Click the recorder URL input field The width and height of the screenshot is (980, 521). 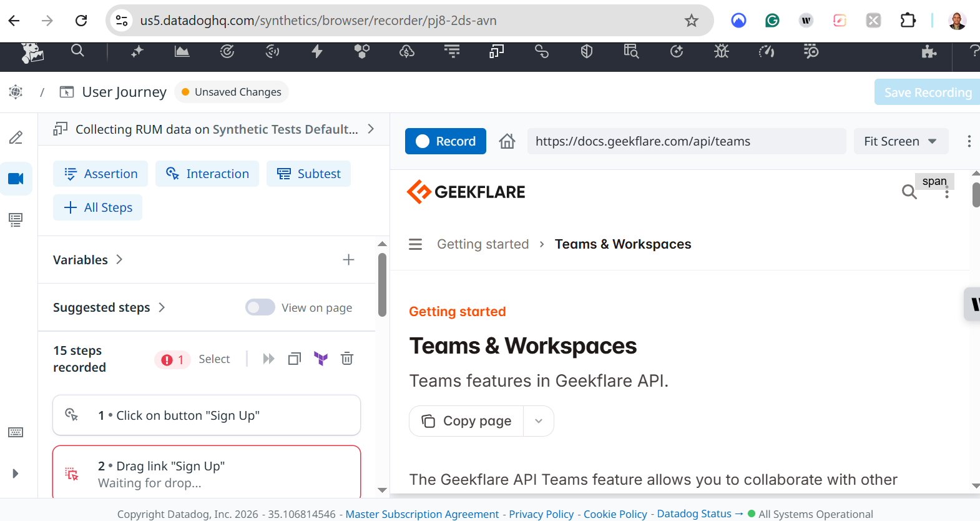point(686,142)
